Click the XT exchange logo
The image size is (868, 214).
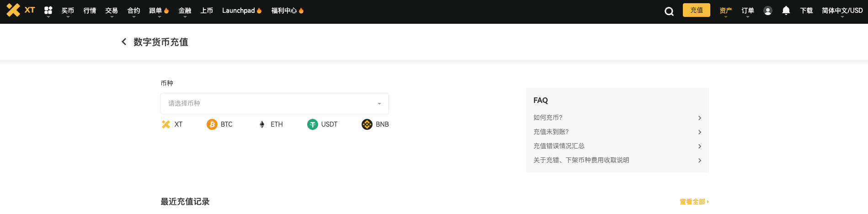coord(21,10)
